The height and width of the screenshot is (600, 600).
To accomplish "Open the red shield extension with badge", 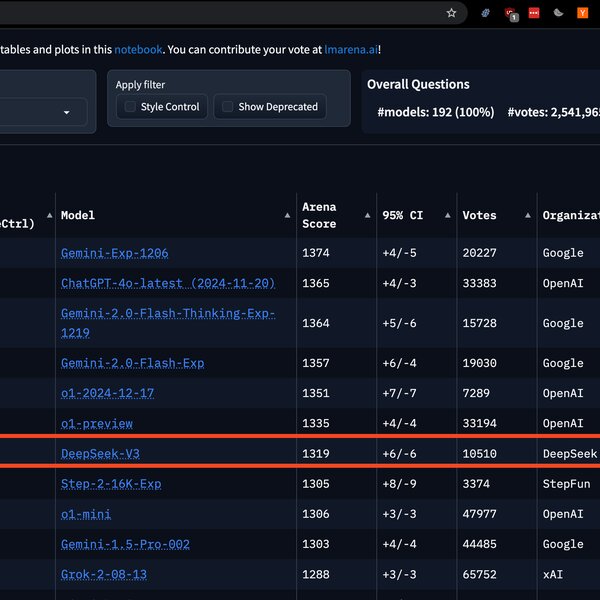I will (511, 14).
